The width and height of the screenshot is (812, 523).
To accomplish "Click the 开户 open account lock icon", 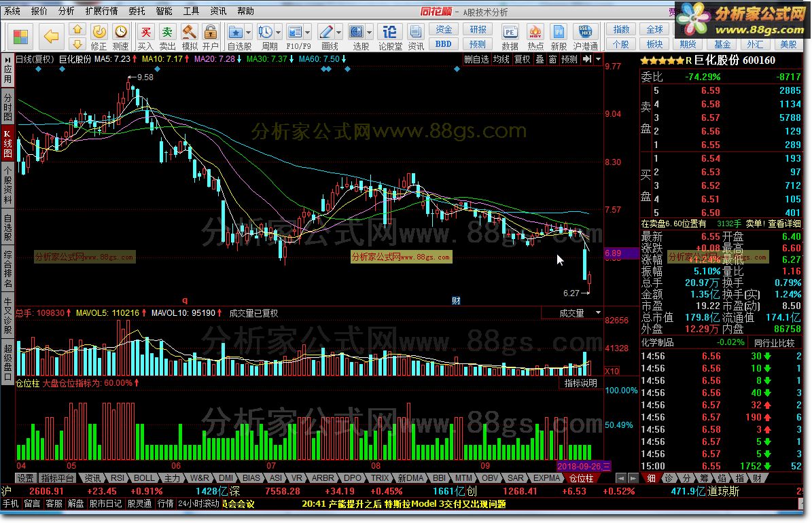I will coord(210,32).
